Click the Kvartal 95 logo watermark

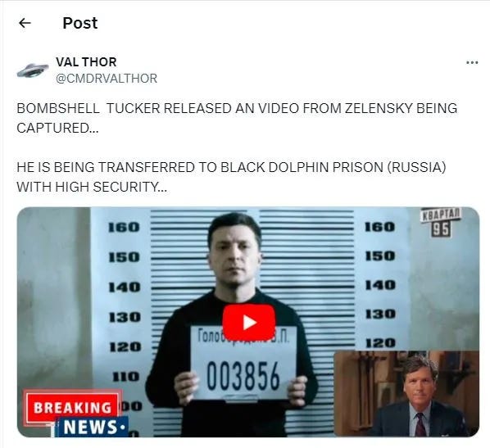441,223
